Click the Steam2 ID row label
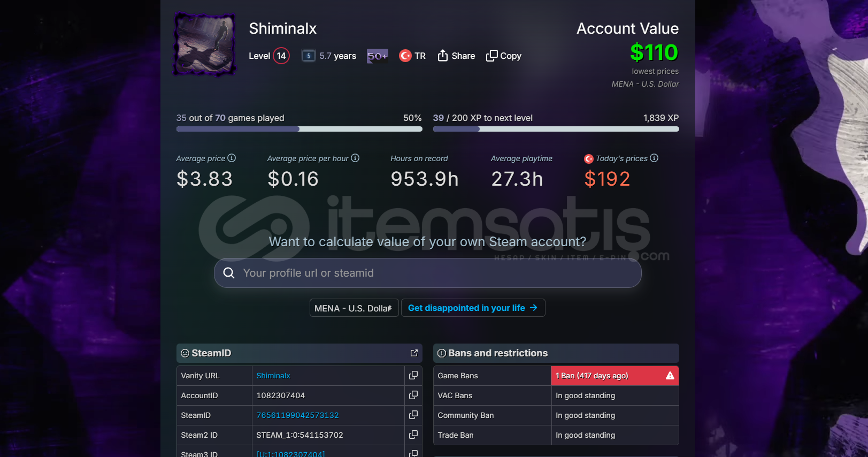This screenshot has width=868, height=457. [x=199, y=435]
